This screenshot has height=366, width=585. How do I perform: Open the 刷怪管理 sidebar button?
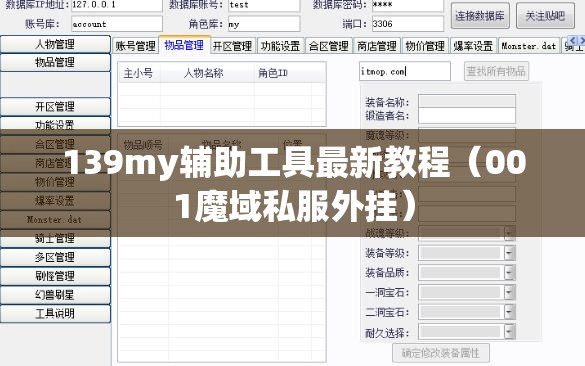point(55,276)
